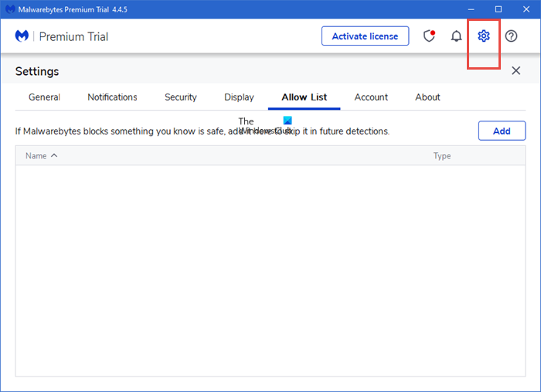
Task: Maximize the Malwarebytes window
Action: click(x=498, y=9)
